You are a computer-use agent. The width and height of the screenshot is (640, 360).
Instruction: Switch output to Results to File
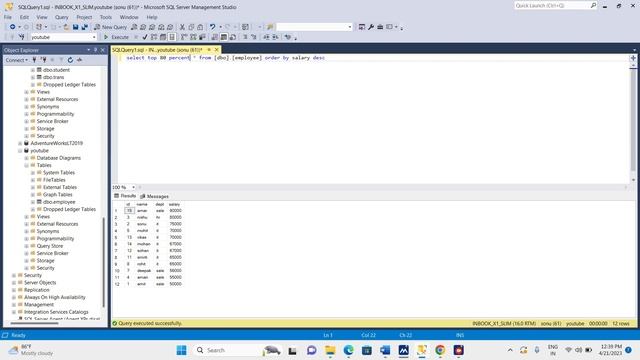(x=233, y=37)
